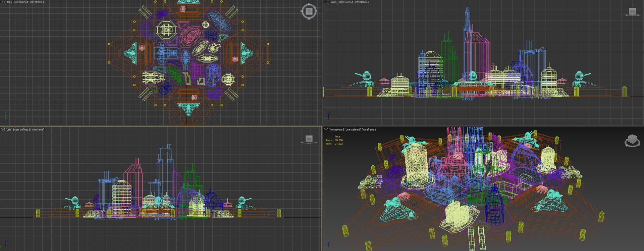Click the N compass point on Top ViewCube
The width and height of the screenshot is (644, 251).
pyautogui.click(x=309, y=4)
